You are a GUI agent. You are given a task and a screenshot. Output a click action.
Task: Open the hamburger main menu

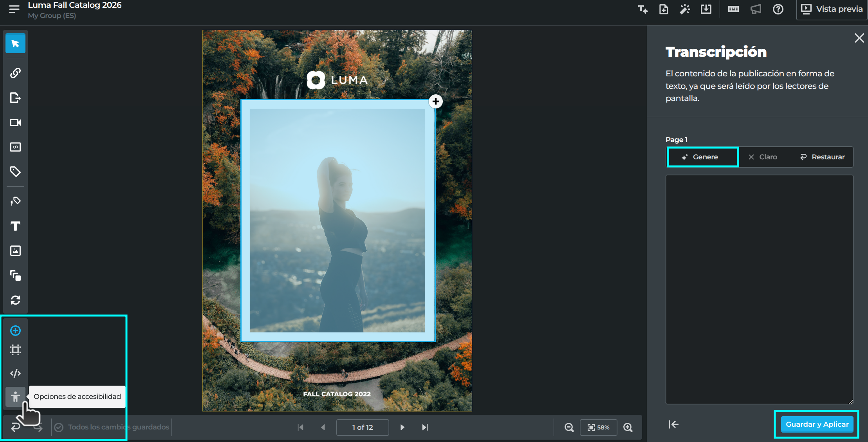(14, 9)
